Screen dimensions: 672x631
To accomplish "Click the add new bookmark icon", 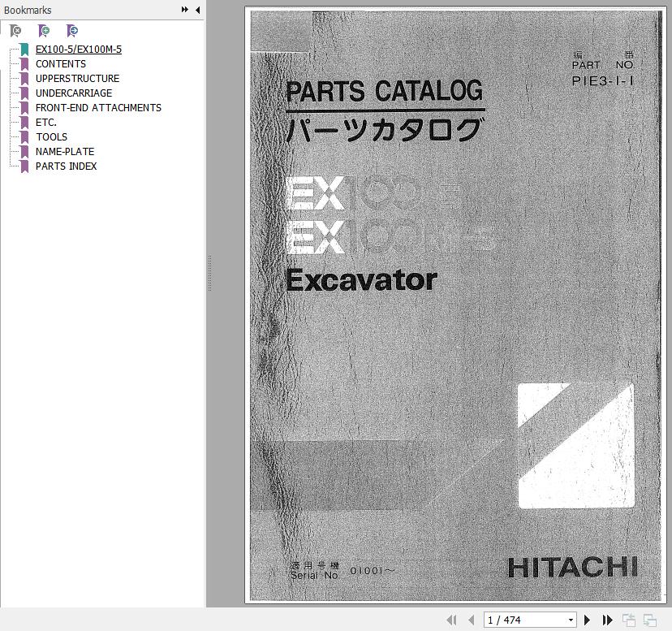I will point(44,31).
